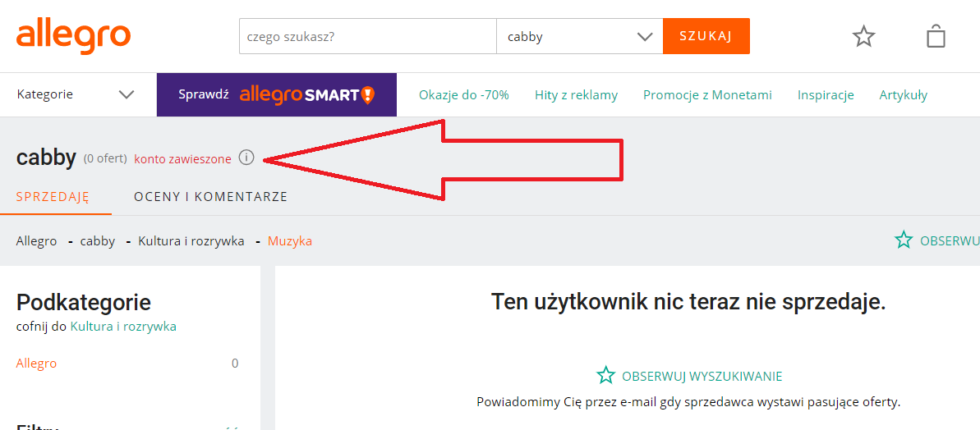Expand the Kategorie dropdown

75,94
